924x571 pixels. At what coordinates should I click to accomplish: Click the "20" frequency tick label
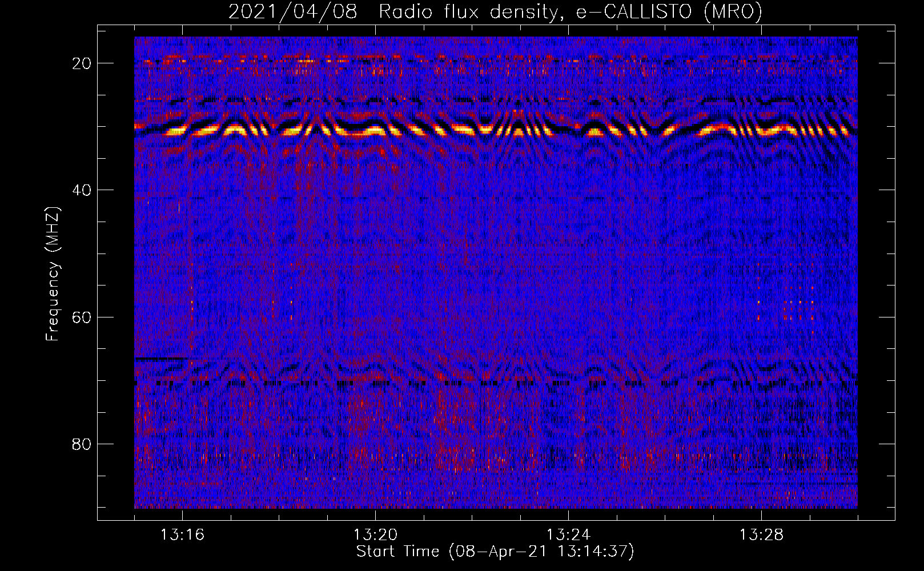point(82,63)
